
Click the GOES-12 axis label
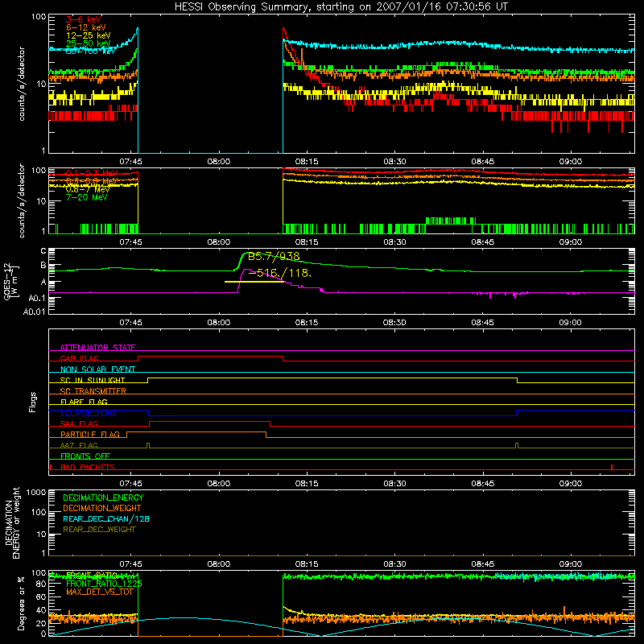click(x=7, y=282)
